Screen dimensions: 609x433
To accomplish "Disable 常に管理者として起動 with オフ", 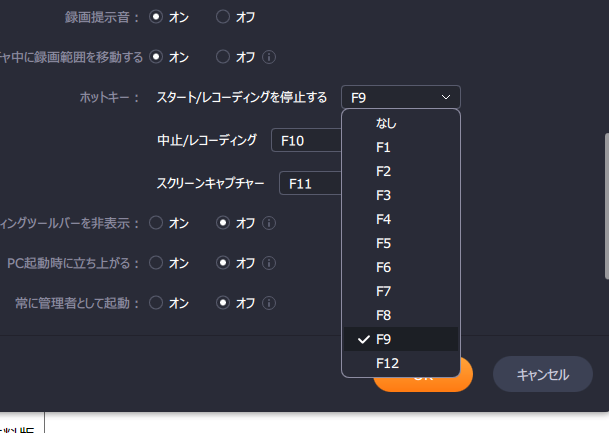I will pyautogui.click(x=223, y=303).
